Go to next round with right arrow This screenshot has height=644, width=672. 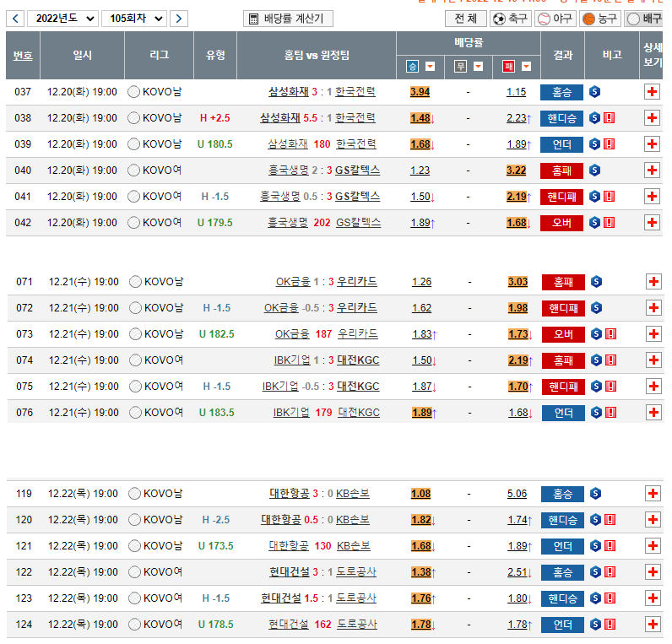[x=179, y=19]
